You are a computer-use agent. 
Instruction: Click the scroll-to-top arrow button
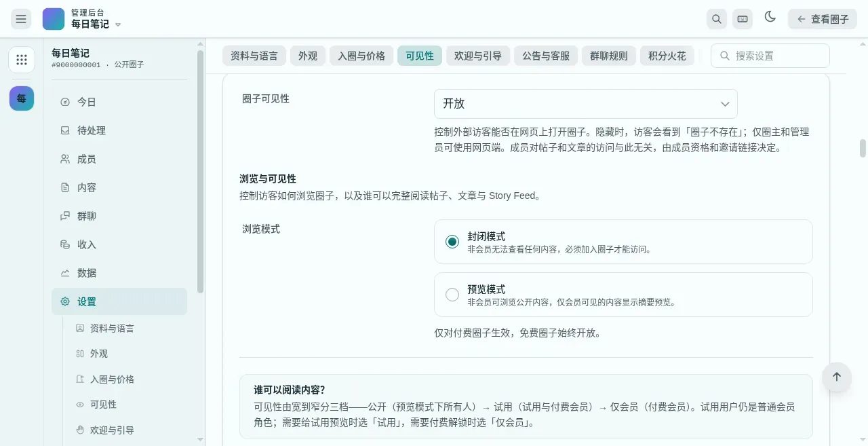tap(837, 377)
